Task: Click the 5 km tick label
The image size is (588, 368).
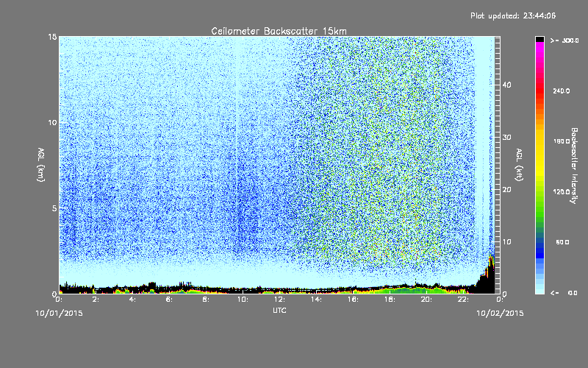Action: (x=54, y=208)
